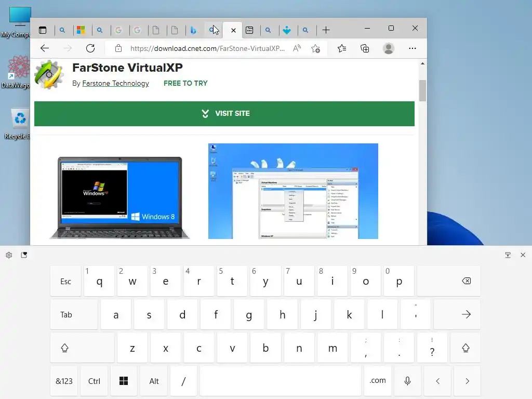Tap the Windows logo key
This screenshot has height=399, width=532.
pos(124,381)
